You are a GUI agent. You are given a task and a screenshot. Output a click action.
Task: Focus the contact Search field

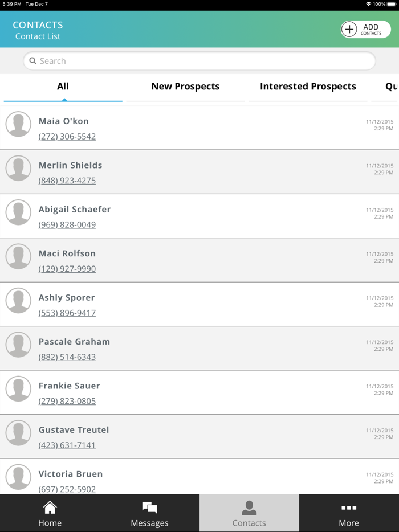click(199, 61)
